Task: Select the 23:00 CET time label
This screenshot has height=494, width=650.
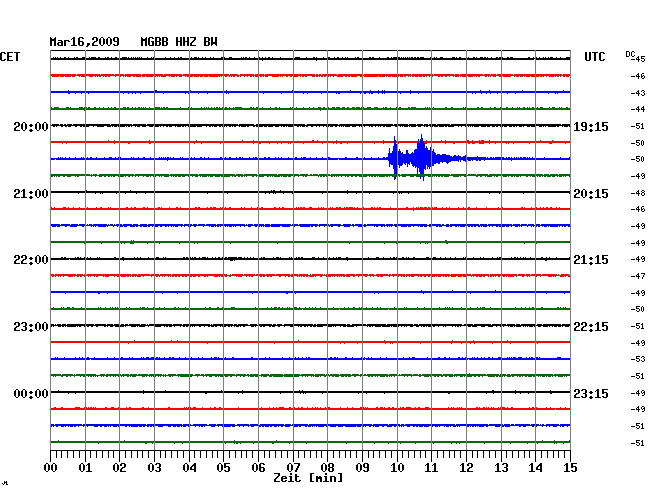Action: (x=31, y=327)
